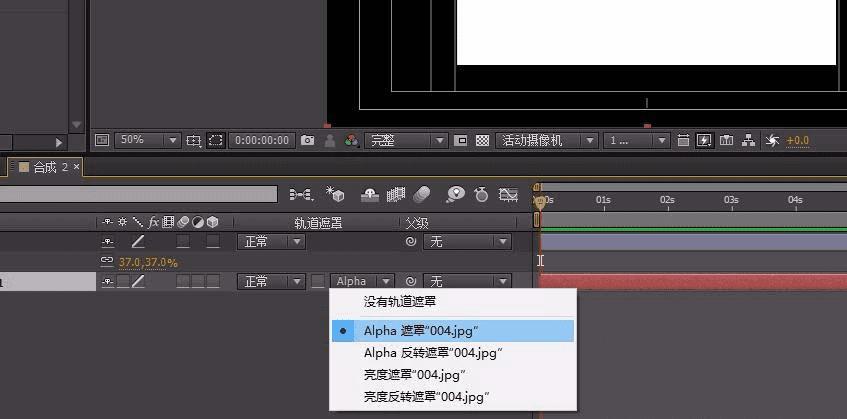The image size is (847, 419).
Task: Toggle the transparency grid icon
Action: (x=482, y=140)
